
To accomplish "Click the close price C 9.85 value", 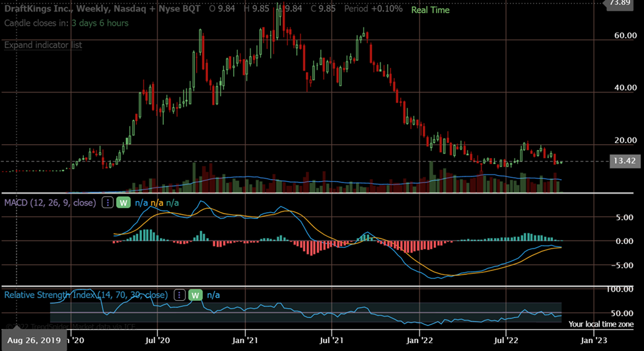I will [x=323, y=9].
